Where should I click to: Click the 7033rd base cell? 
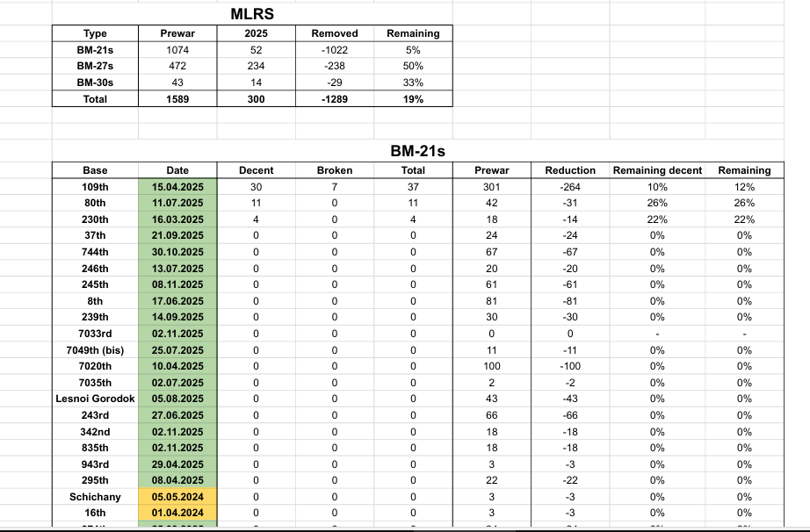coord(95,334)
